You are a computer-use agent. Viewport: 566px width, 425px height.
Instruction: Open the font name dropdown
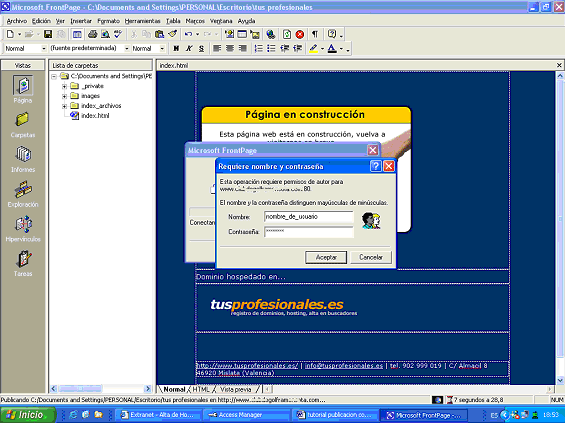tap(127, 48)
